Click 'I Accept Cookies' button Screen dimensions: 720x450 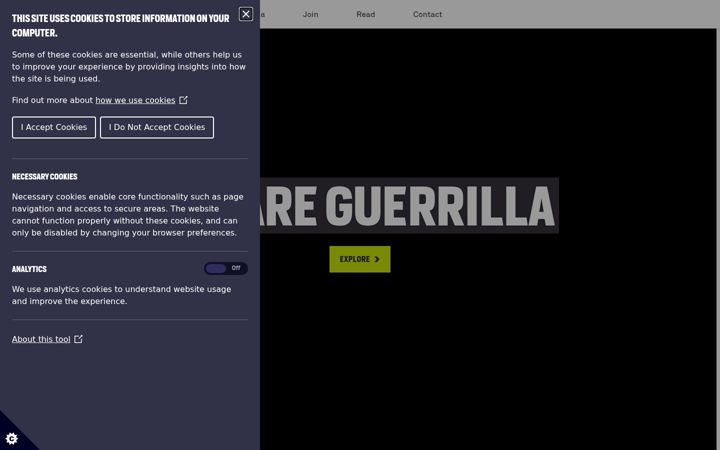point(54,127)
